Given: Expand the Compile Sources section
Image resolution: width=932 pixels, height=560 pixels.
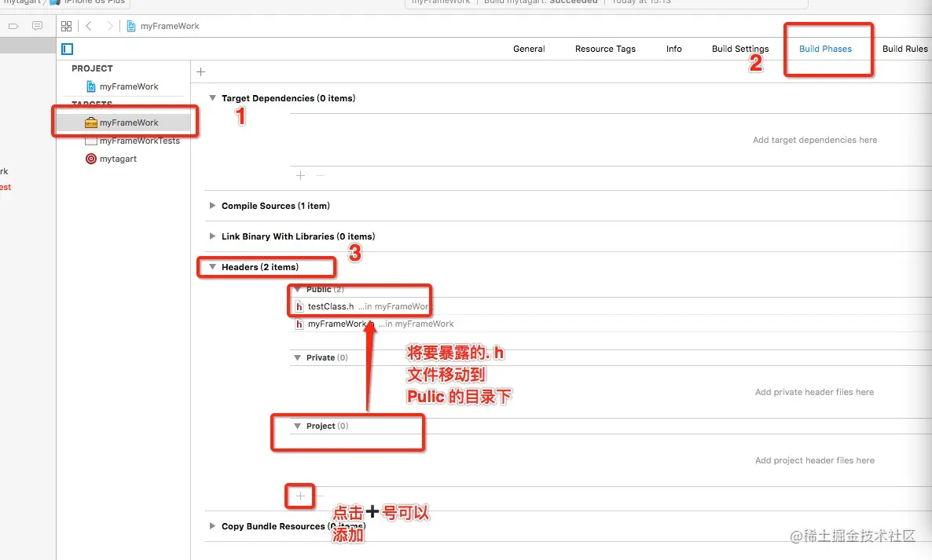Looking at the screenshot, I should click(x=212, y=206).
